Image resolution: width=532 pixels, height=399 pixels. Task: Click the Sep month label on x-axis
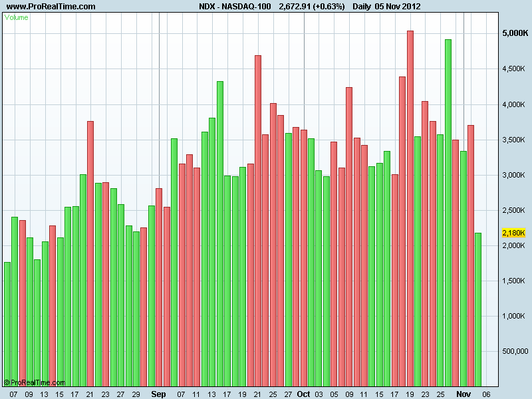click(158, 394)
